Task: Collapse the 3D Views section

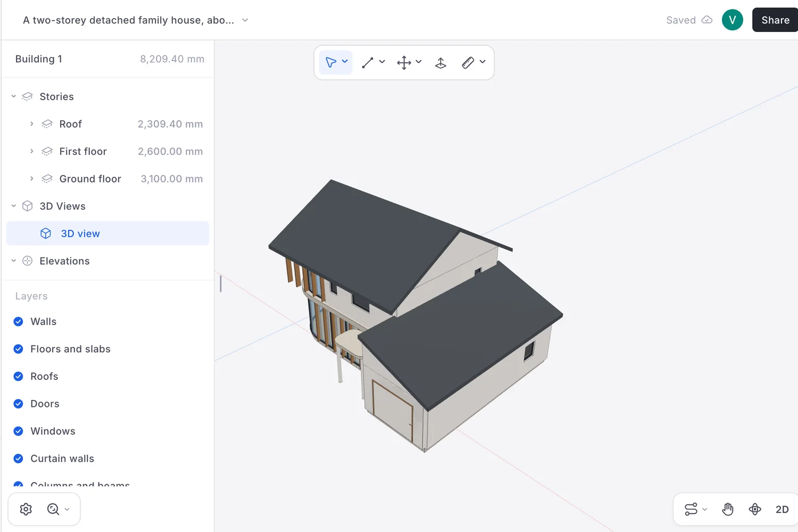Action: [14, 206]
